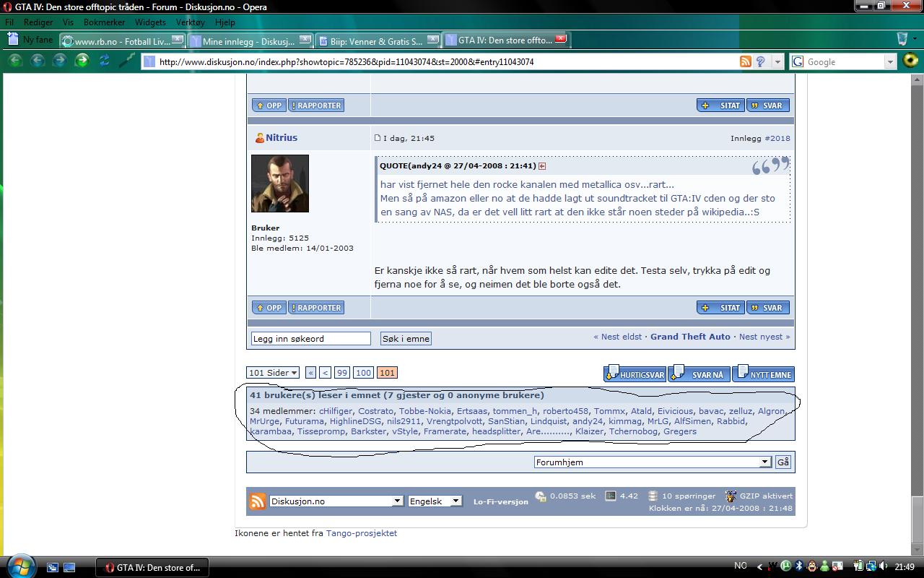Open the Fil menu
Image resolution: width=924 pixels, height=578 pixels.
click(x=9, y=22)
